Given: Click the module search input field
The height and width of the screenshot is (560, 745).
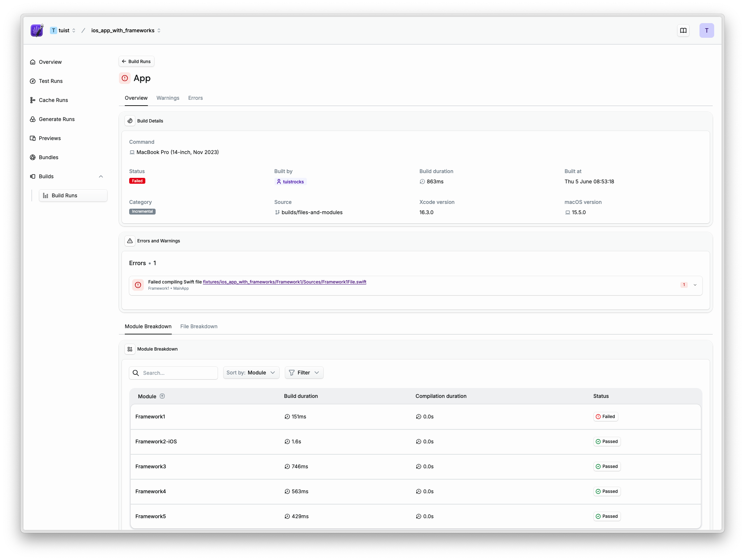Looking at the screenshot, I should point(173,373).
